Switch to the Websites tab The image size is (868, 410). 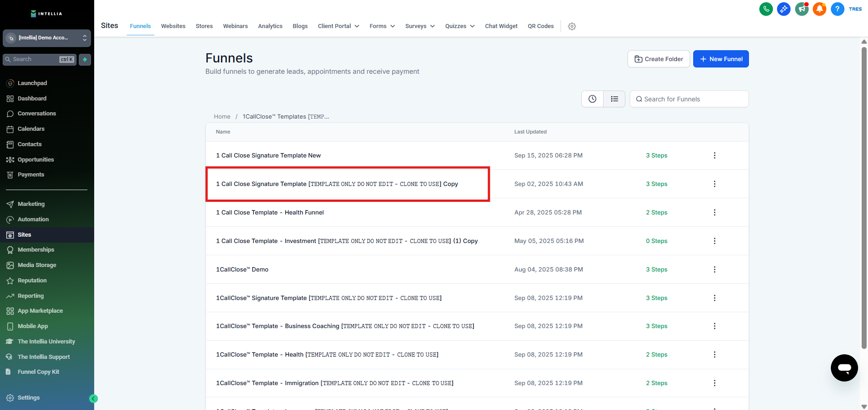173,26
